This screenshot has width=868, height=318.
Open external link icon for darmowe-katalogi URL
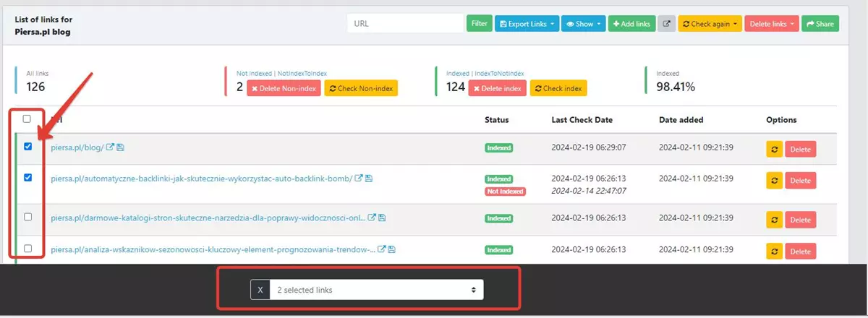coord(372,218)
